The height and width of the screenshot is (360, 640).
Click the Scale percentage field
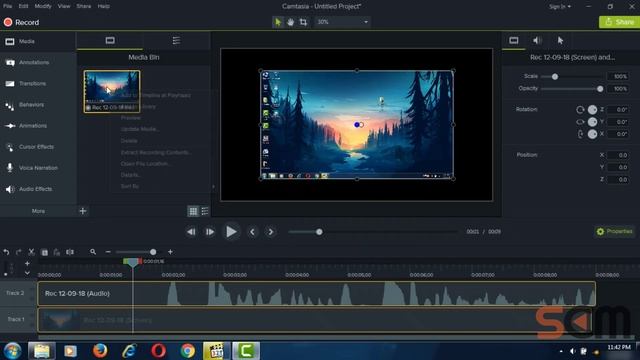[x=618, y=76]
